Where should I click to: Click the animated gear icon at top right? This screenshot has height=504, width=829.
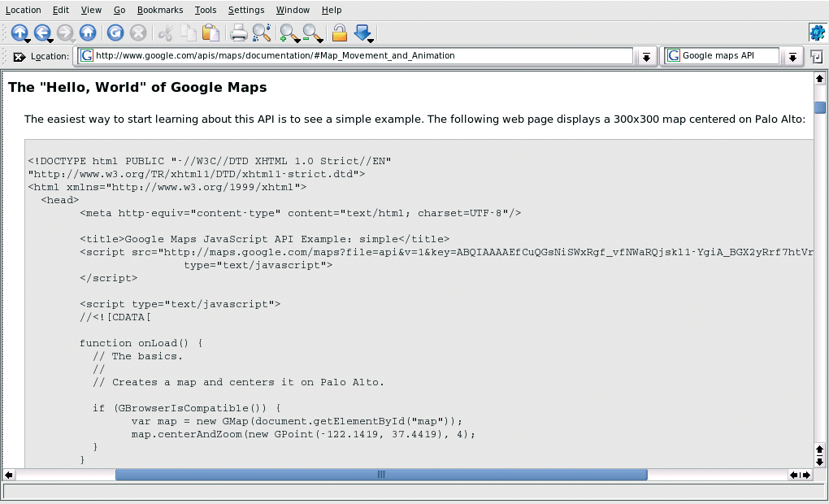pos(818,33)
